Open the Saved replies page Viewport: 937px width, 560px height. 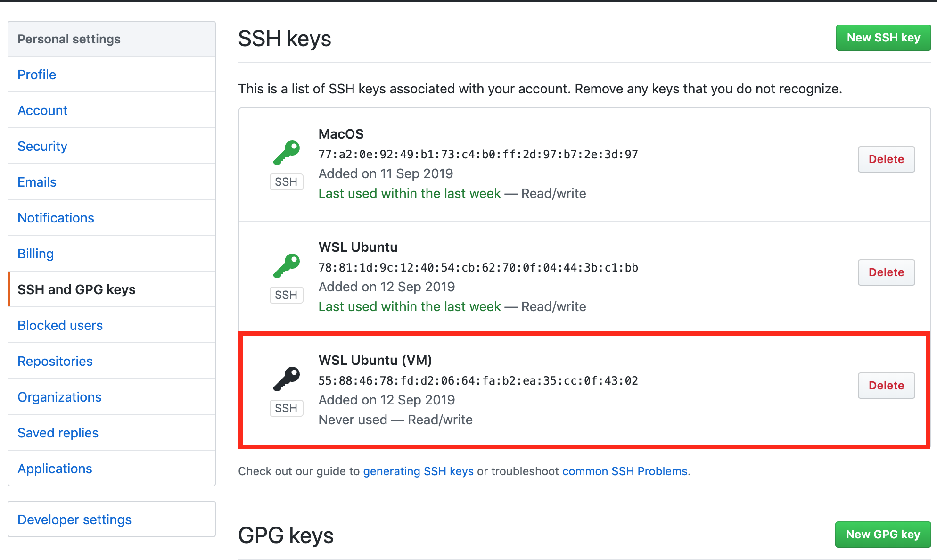(58, 432)
